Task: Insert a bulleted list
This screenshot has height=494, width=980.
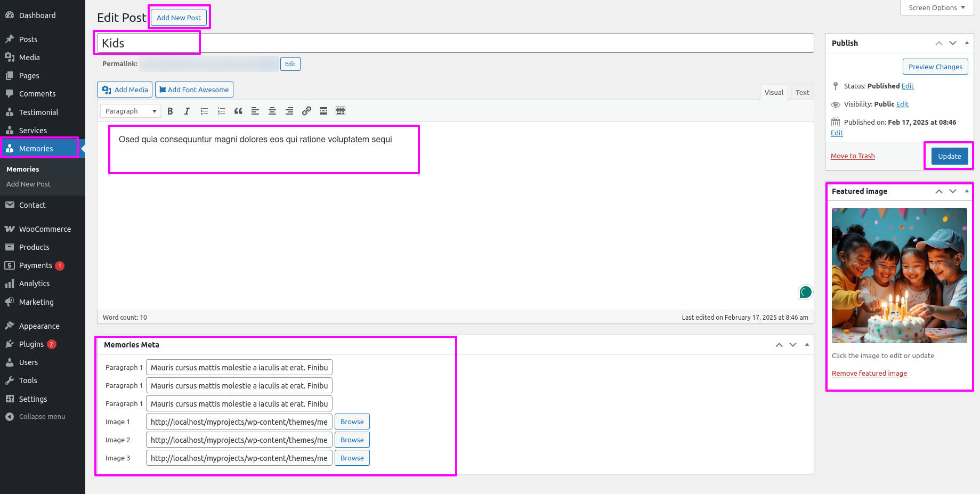Action: pos(204,111)
